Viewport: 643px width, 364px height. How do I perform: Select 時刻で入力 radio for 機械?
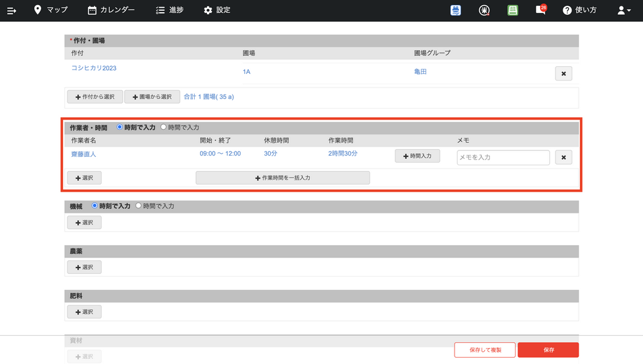coord(95,206)
